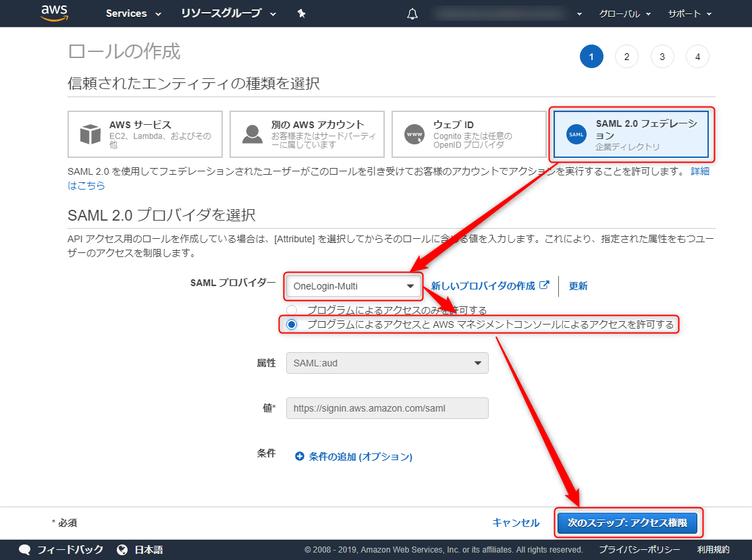Open the SAML プロバイダー OneLogin-Multi dropdown
This screenshot has width=752, height=560.
[354, 286]
